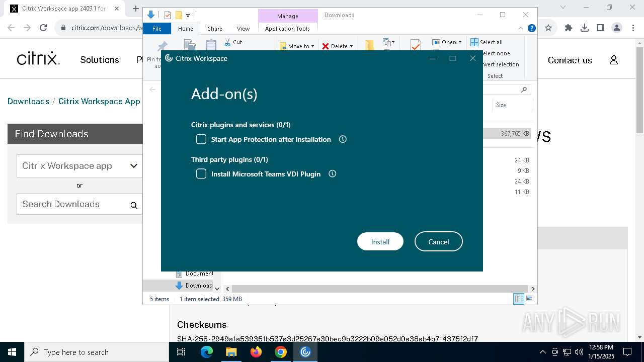
Task: Expand the Open dropdown in ribbon
Action: pyautogui.click(x=447, y=42)
